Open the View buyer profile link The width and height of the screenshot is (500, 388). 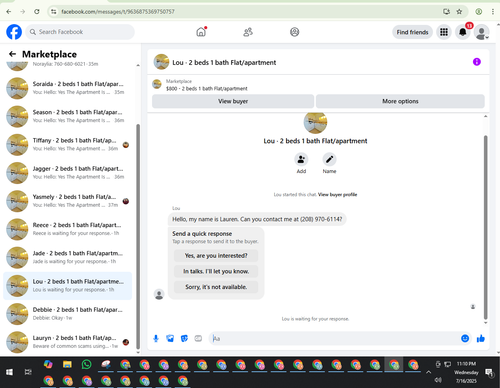tap(337, 195)
